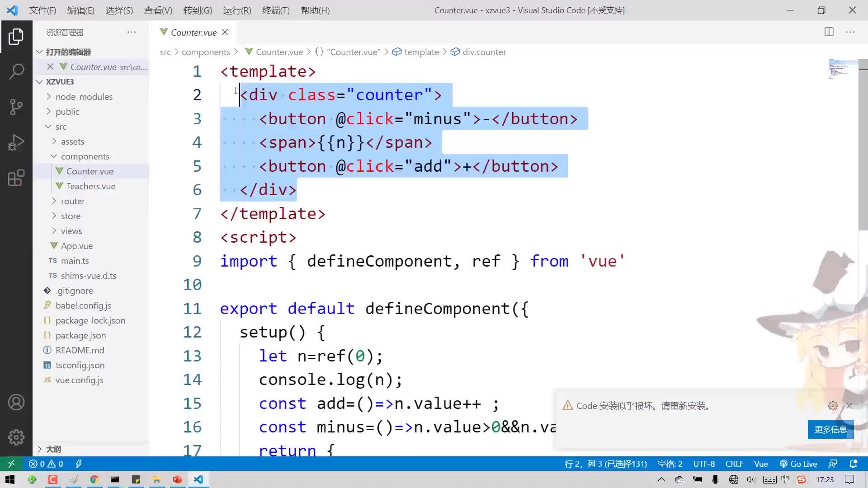Select the Run and Debug icon
The height and width of the screenshot is (488, 868).
(x=16, y=142)
